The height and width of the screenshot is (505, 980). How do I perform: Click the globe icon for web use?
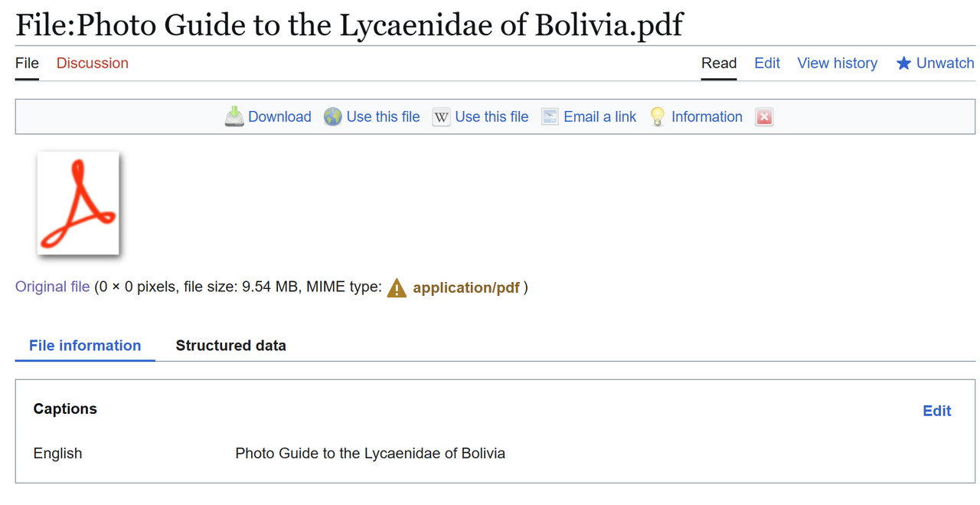pyautogui.click(x=332, y=117)
